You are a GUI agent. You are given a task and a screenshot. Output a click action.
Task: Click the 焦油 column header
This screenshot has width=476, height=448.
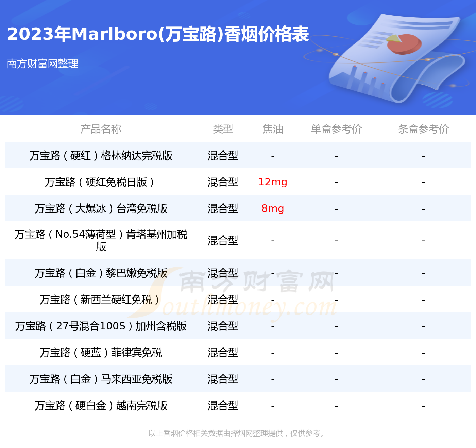[273, 129]
